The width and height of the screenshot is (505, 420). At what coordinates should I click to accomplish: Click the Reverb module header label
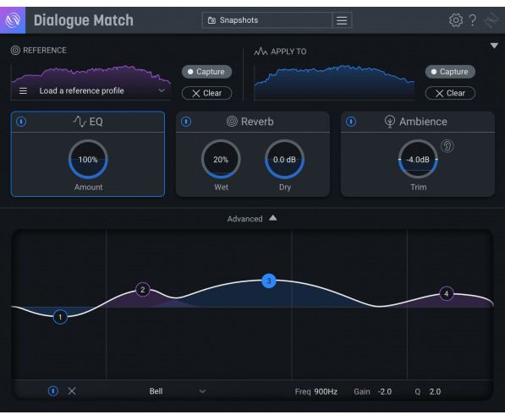click(x=257, y=122)
